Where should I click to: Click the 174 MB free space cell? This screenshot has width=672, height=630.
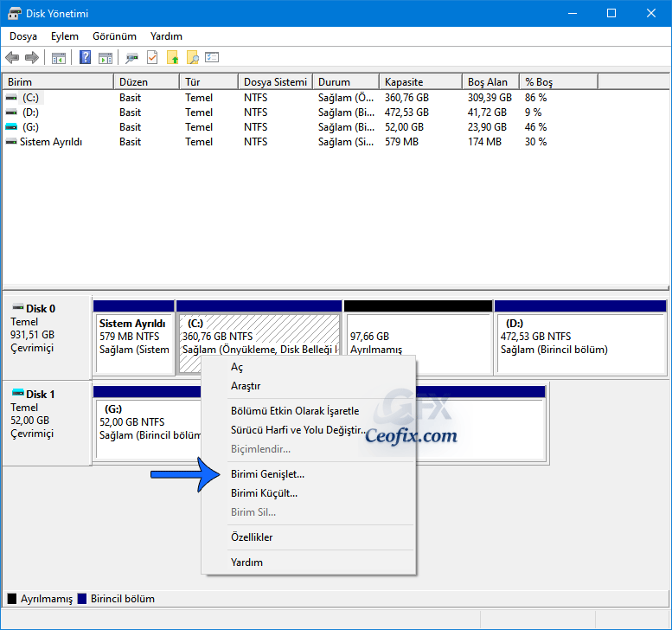click(484, 142)
